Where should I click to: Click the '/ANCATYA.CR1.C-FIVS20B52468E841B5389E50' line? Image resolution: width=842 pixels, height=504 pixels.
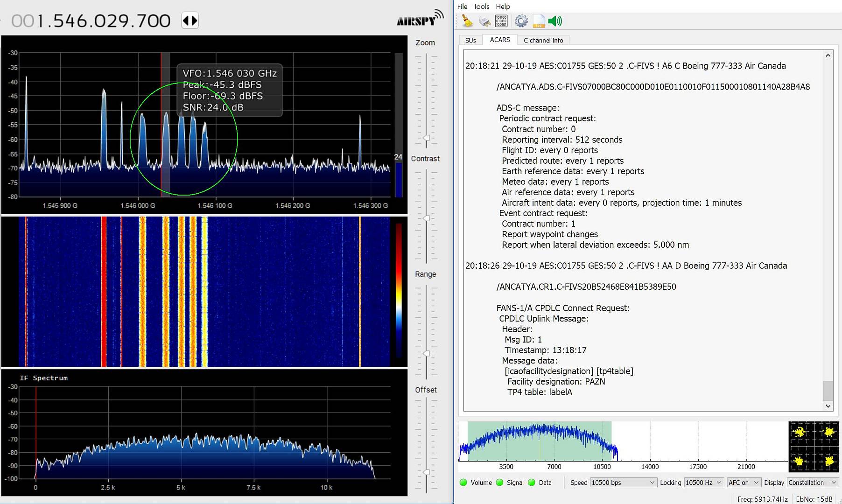pyautogui.click(x=586, y=287)
